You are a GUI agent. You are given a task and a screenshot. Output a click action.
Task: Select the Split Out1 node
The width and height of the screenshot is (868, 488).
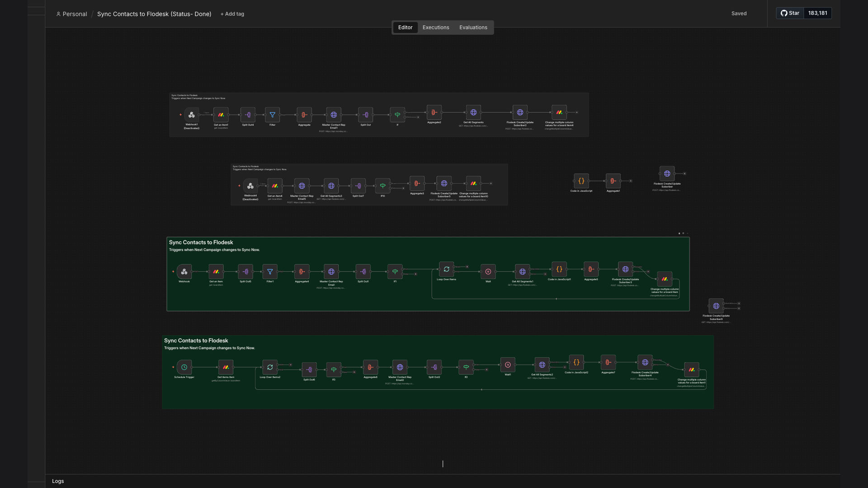point(363,272)
